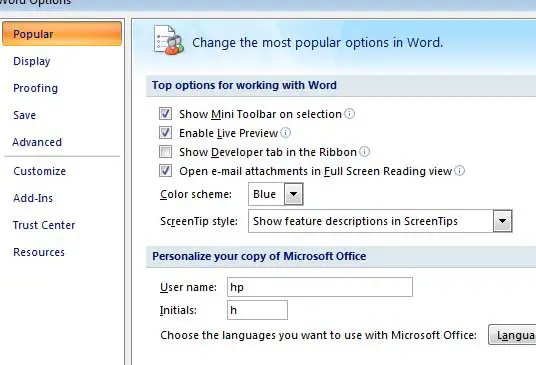Open the Proofing options
The width and height of the screenshot is (536, 365).
pyautogui.click(x=35, y=88)
